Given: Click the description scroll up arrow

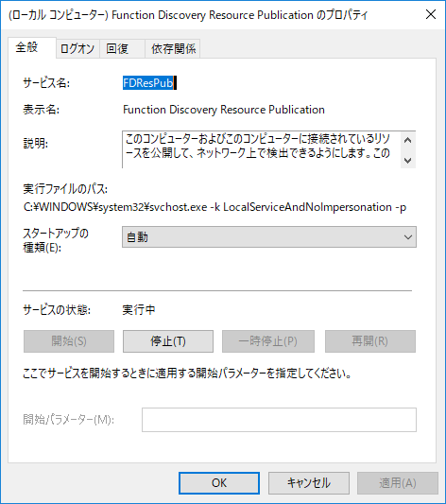Looking at the screenshot, I should (408, 140).
